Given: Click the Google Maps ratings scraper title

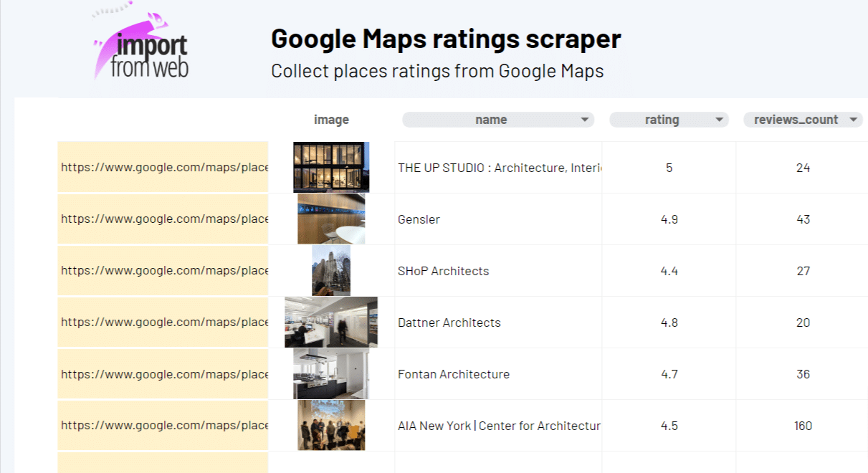Looking at the screenshot, I should pos(445,39).
